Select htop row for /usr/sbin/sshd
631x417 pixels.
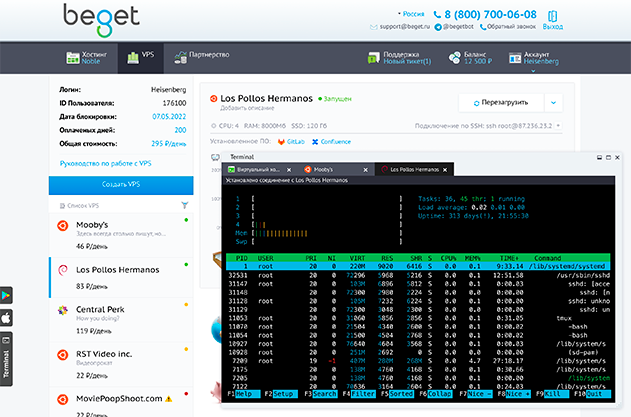[x=418, y=275]
